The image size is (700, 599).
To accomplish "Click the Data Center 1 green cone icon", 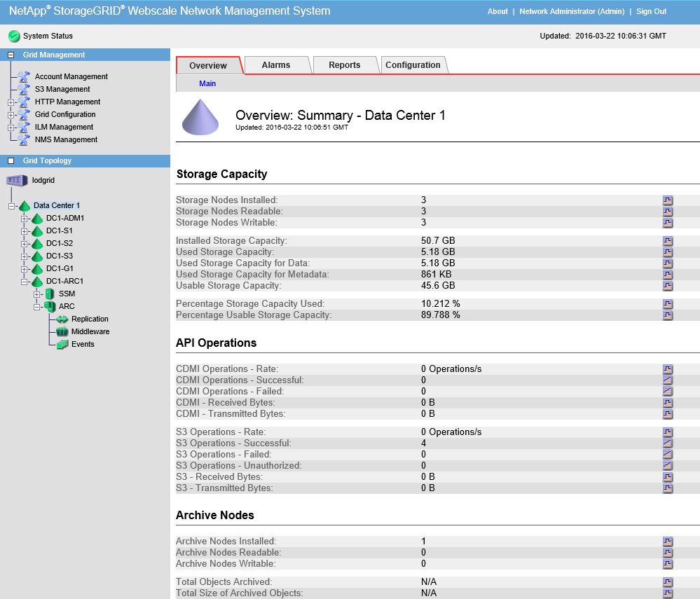I will click(25, 206).
